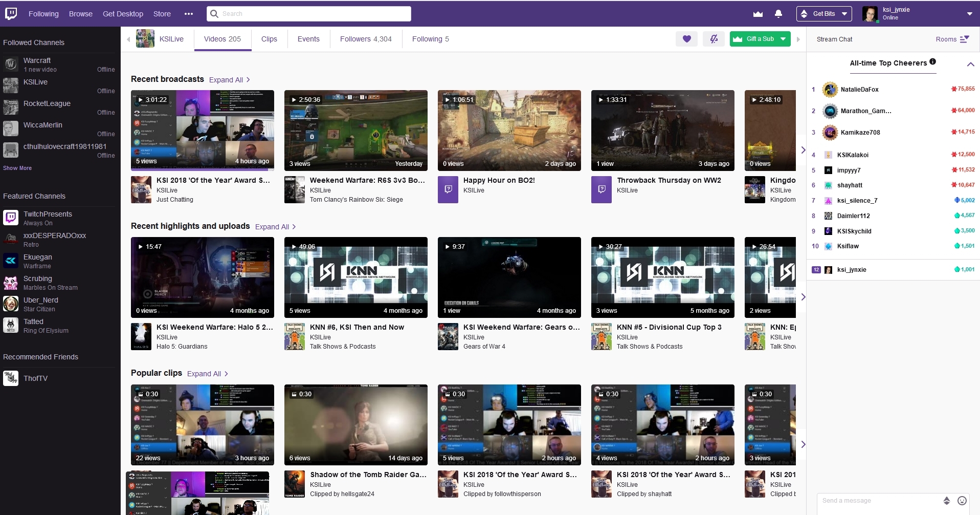Open Warcraft in Followed Channels
This screenshot has height=515, width=980.
59,65
